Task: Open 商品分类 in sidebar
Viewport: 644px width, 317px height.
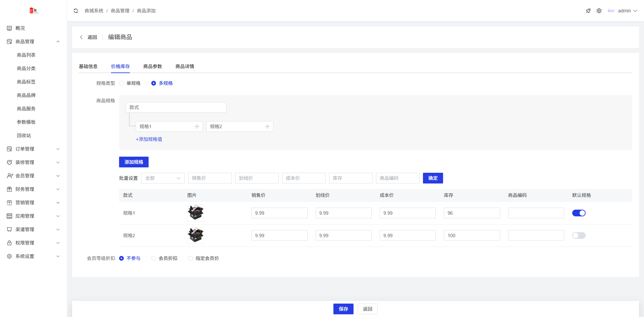Action: (26, 68)
